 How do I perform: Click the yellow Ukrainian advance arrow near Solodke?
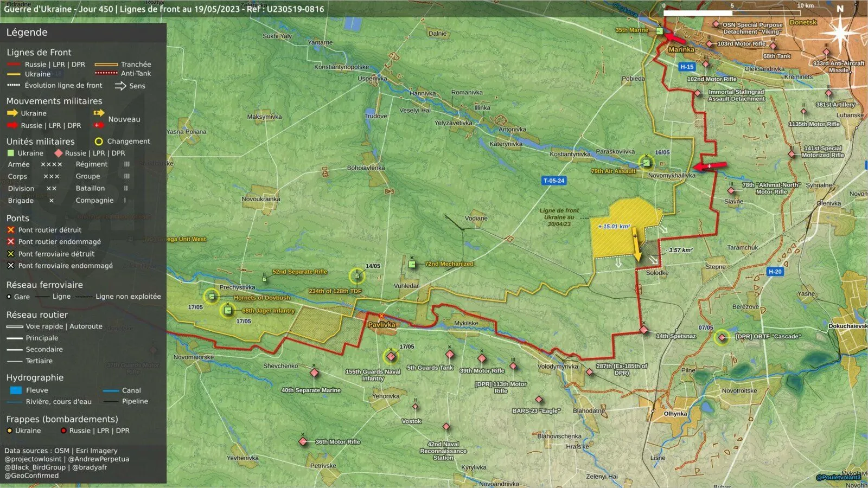point(636,244)
